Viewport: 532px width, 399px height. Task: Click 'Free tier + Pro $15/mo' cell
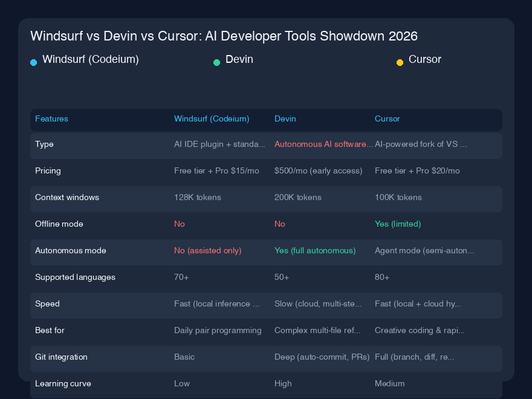[216, 170]
